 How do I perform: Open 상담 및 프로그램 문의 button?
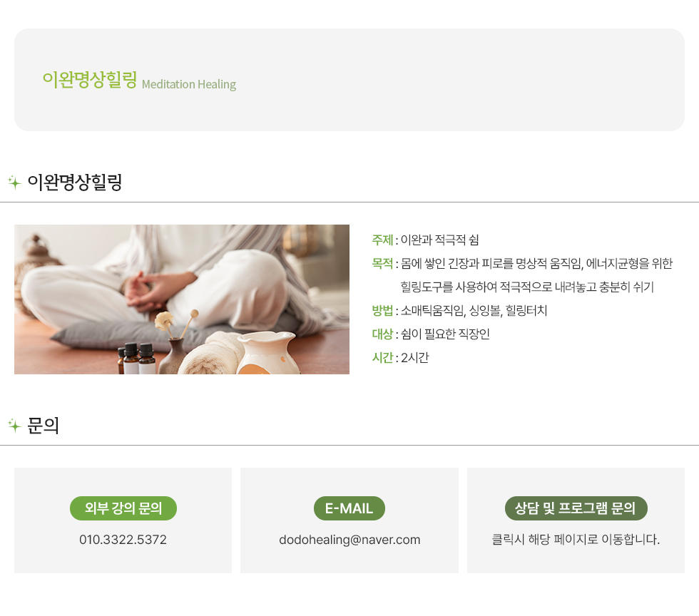[576, 508]
